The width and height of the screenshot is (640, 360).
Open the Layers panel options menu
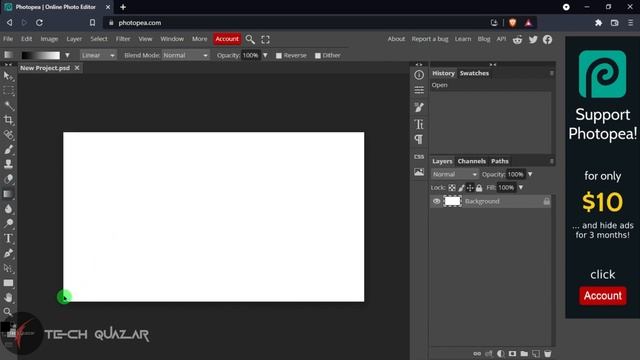click(551, 161)
